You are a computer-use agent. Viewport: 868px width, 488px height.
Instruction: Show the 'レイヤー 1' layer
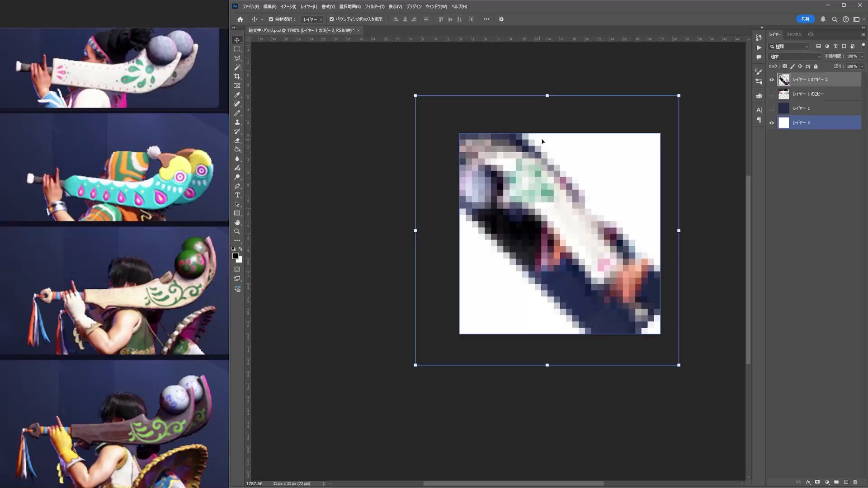point(772,108)
